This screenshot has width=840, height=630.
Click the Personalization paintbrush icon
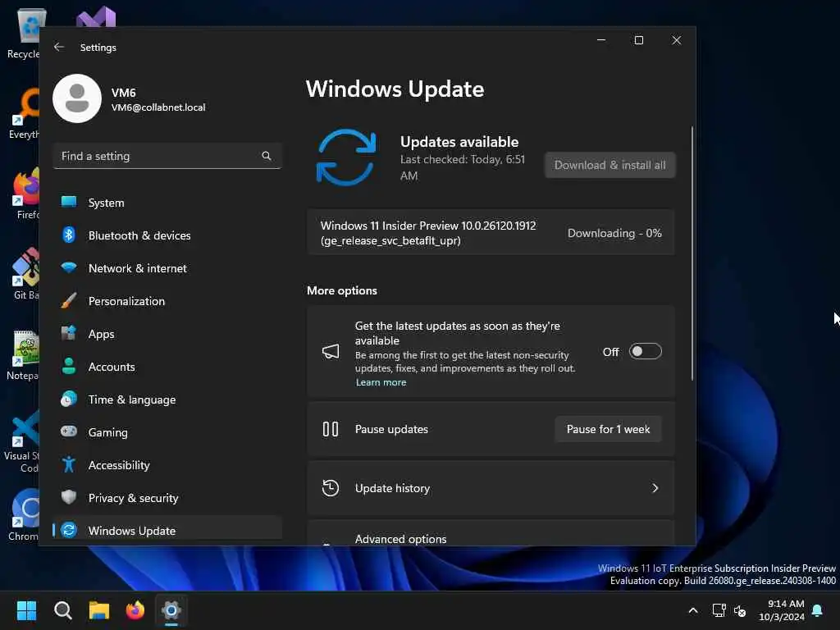[69, 300]
